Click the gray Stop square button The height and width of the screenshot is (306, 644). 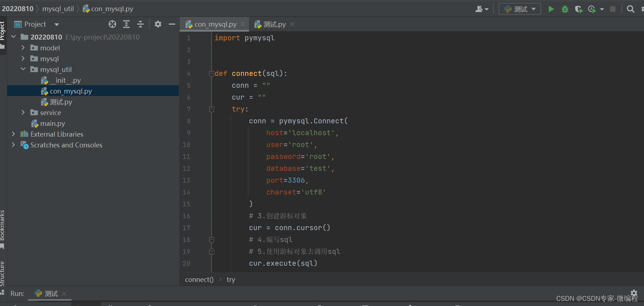(613, 9)
